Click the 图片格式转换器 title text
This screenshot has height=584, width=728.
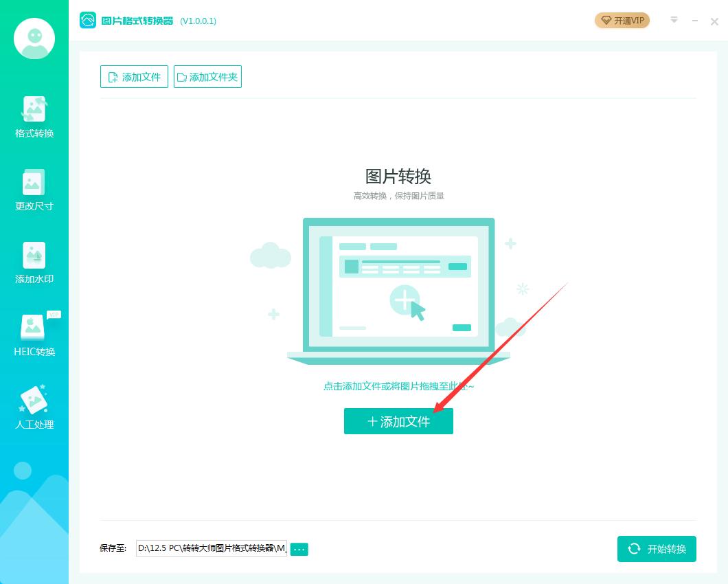137,21
